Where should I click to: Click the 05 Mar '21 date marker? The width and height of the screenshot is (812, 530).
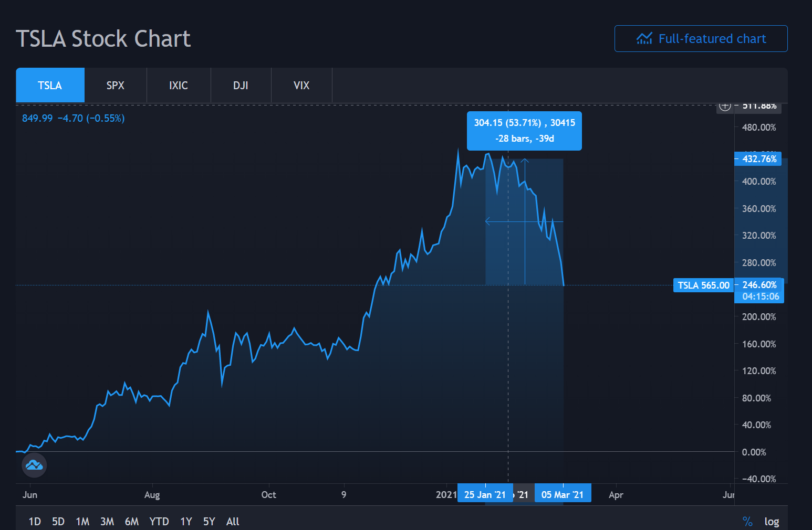pos(563,494)
